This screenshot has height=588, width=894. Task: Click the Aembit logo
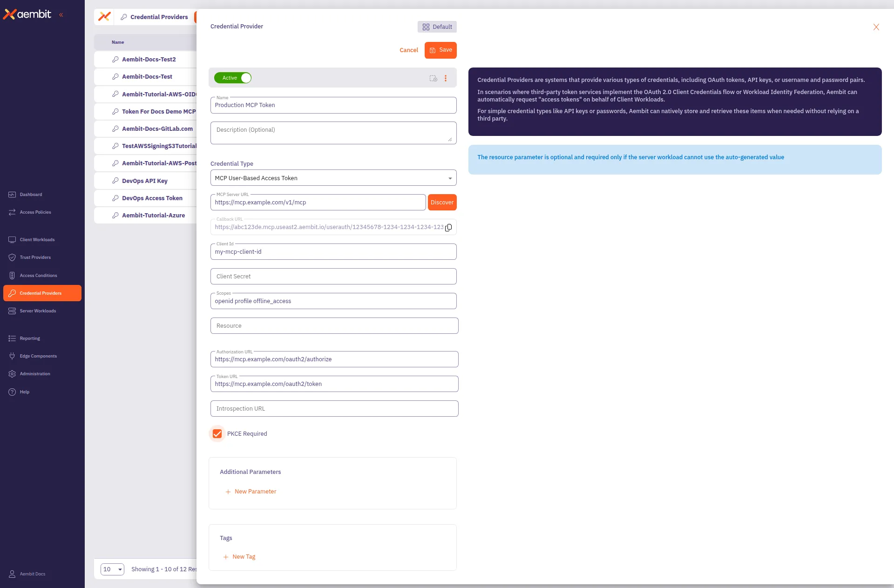click(x=28, y=14)
